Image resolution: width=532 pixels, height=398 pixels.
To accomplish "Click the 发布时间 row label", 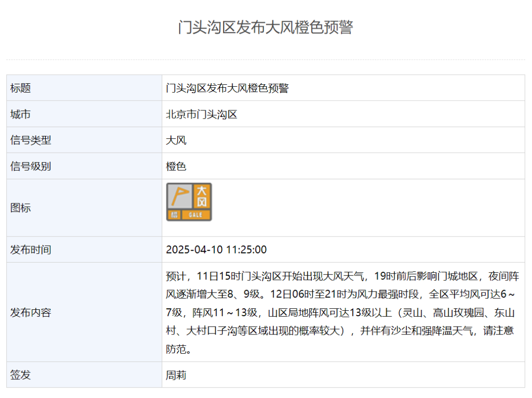I will coord(31,250).
